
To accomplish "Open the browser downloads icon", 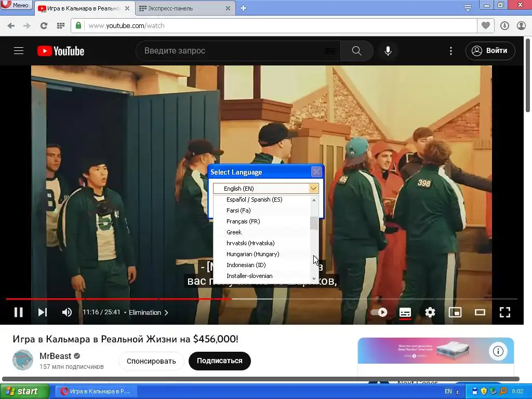I will tap(504, 26).
